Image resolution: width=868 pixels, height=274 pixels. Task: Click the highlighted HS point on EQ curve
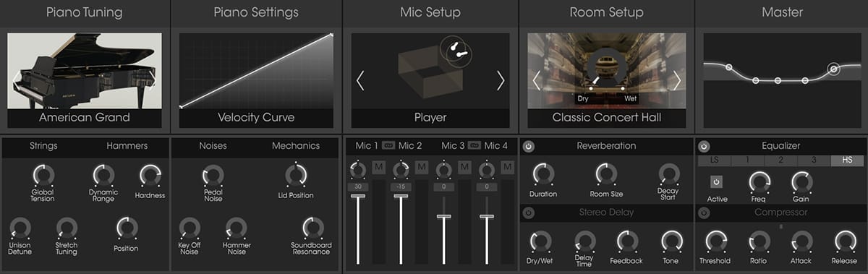(x=833, y=69)
